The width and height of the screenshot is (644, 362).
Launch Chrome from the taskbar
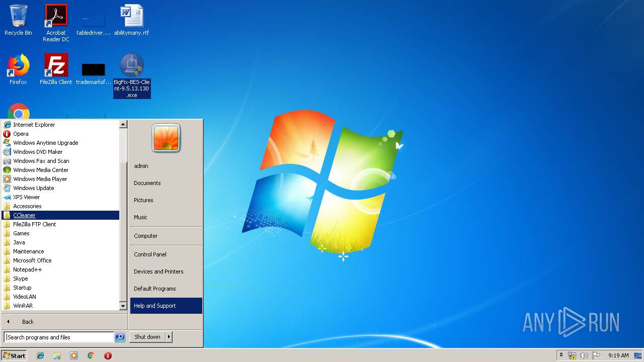(x=91, y=355)
